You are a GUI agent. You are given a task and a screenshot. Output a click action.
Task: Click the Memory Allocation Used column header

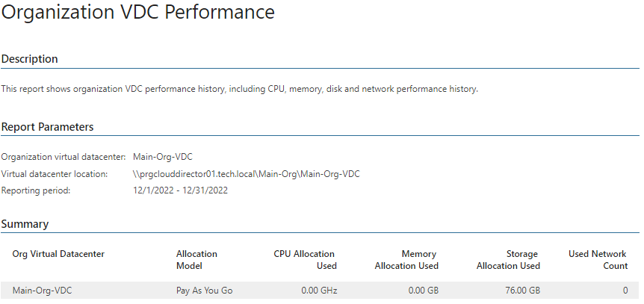point(406,260)
